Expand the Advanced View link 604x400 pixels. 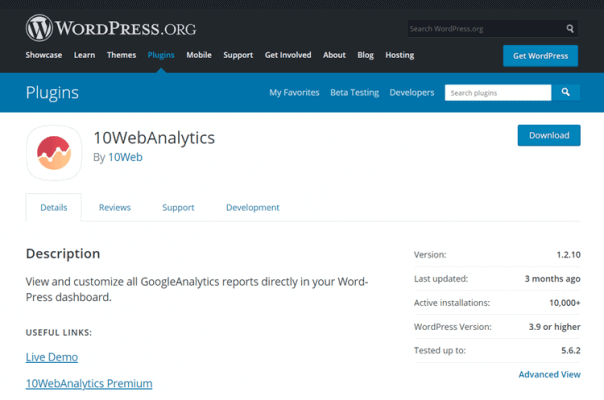tap(549, 374)
